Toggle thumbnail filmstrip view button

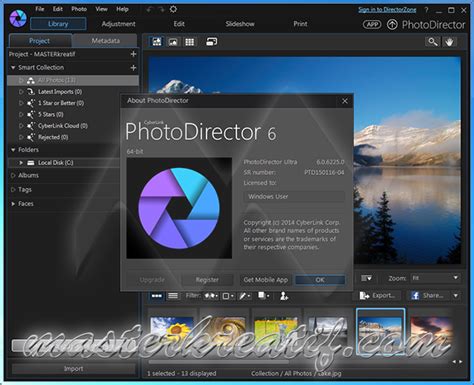click(x=157, y=296)
